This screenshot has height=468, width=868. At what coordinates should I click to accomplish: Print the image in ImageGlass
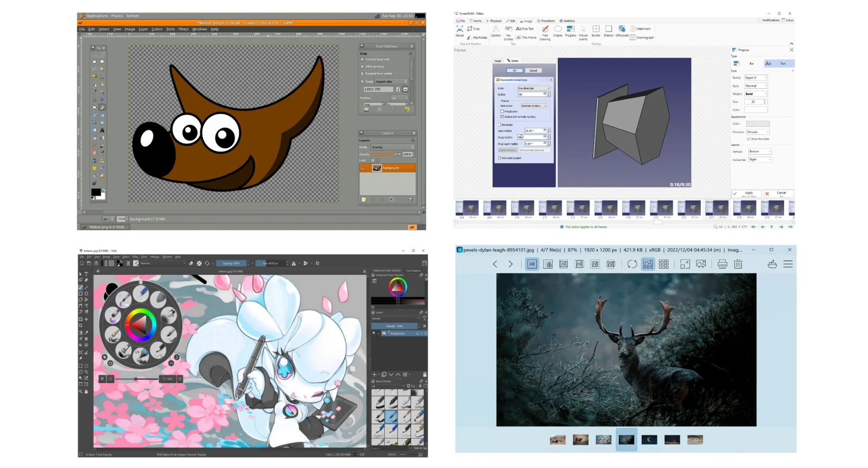(x=722, y=264)
